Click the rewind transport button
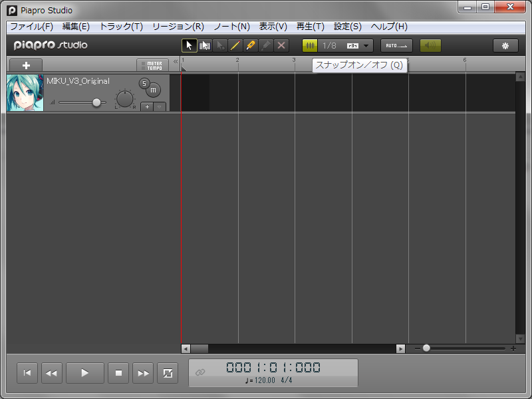The height and width of the screenshot is (399, 532). [x=52, y=373]
